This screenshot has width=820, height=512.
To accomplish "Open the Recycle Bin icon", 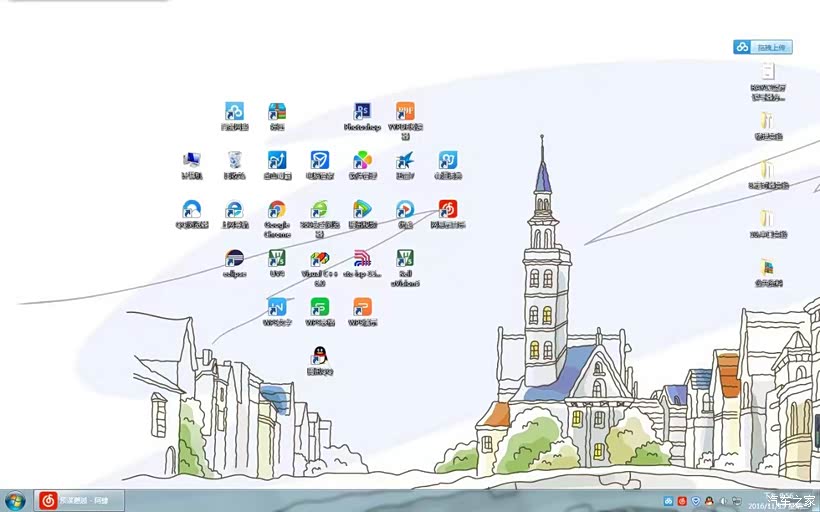I will pyautogui.click(x=234, y=160).
